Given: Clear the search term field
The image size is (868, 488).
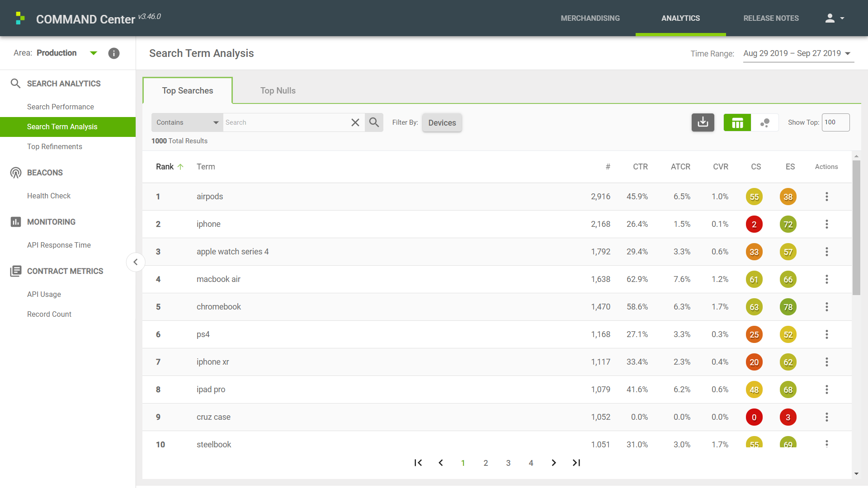Looking at the screenshot, I should tap(355, 122).
